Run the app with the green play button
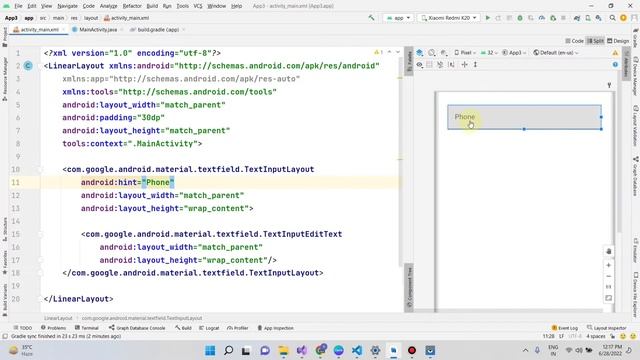The height and width of the screenshot is (360, 640). [487, 18]
